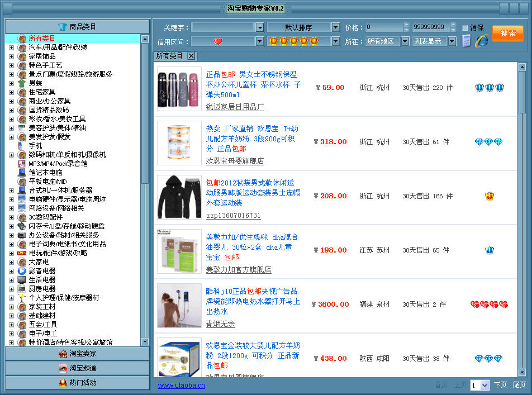The height and width of the screenshot is (395, 532).
Task: Open the 列表显示 view mode dropdown
Action: 452,41
